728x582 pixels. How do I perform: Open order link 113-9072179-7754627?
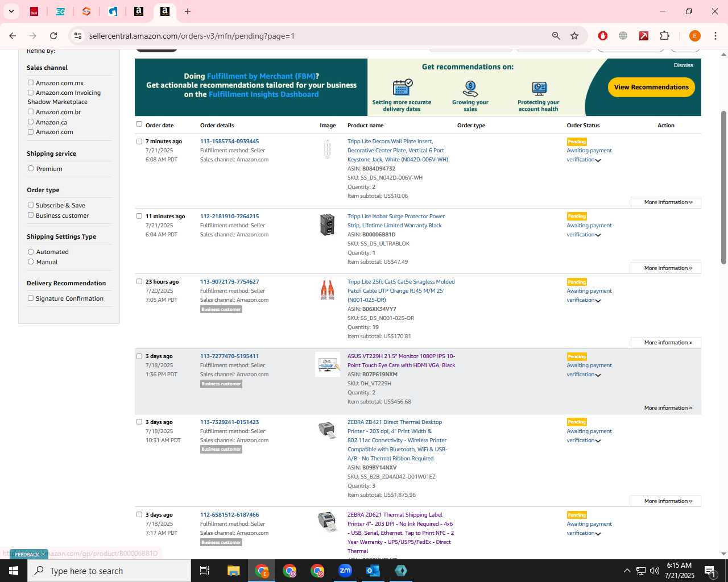point(229,282)
